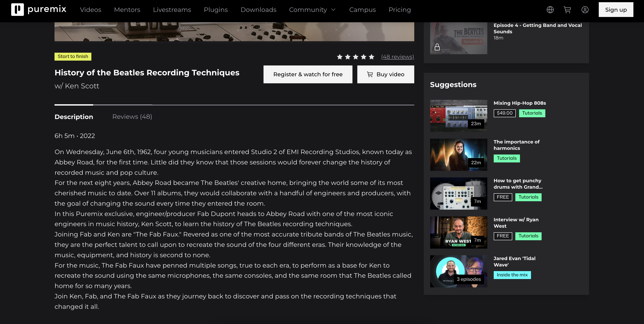Open the Ryan West interview thumbnail
Image resolution: width=644 pixels, height=324 pixels.
pyautogui.click(x=458, y=232)
